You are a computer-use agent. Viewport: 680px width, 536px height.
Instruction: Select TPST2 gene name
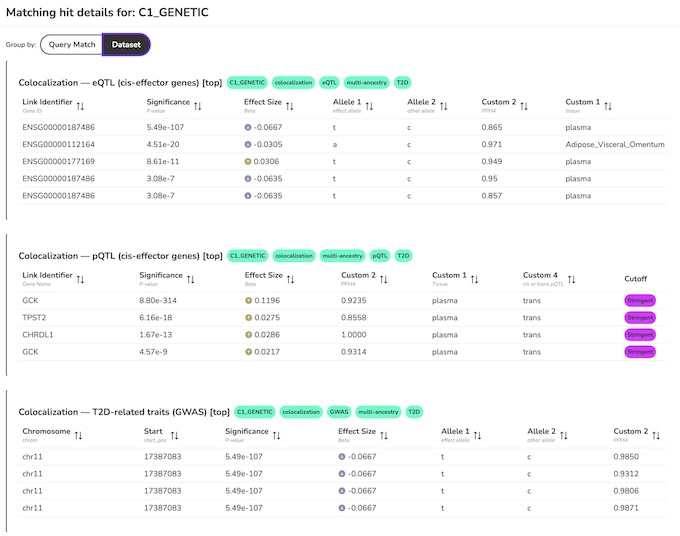(34, 317)
